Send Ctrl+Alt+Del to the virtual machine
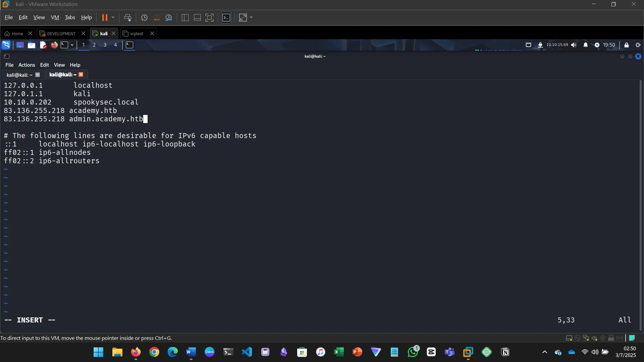Screen dimensions: 644x362 tap(128, 17)
